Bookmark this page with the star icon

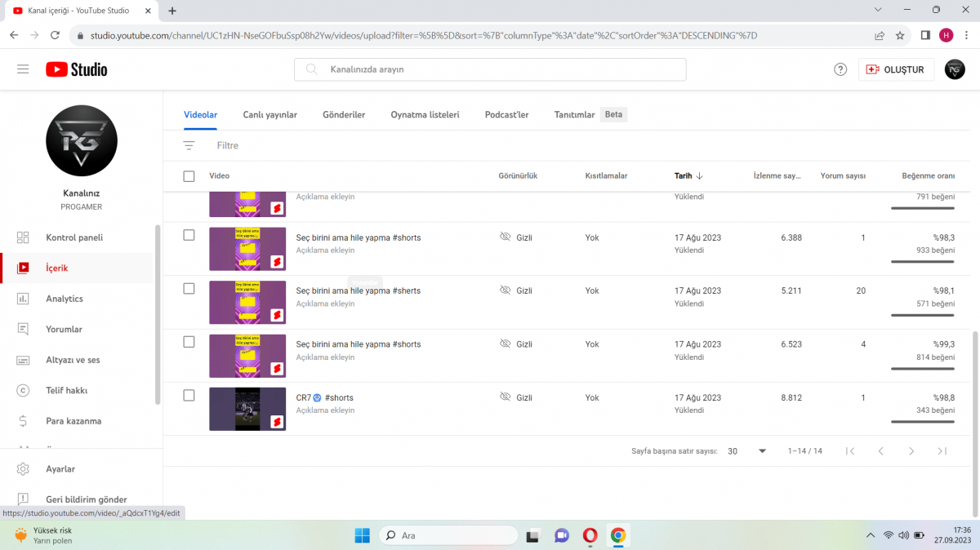900,36
